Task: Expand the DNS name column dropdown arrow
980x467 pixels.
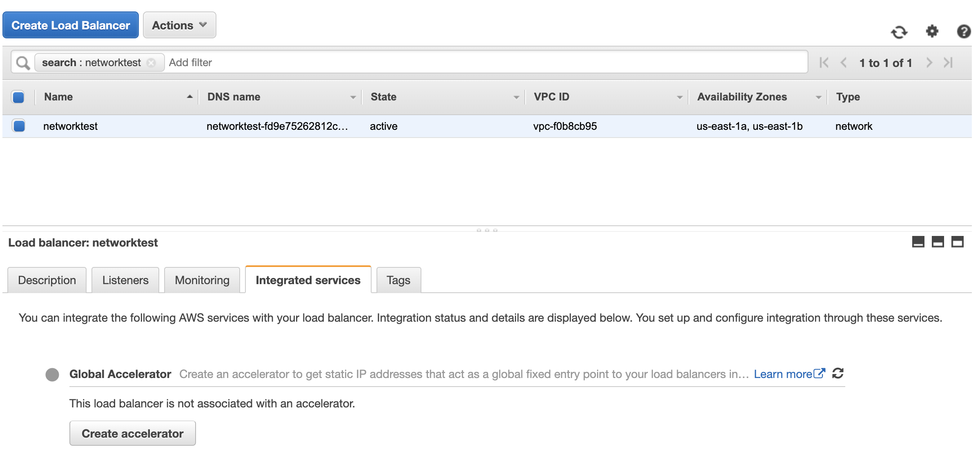Action: [353, 97]
